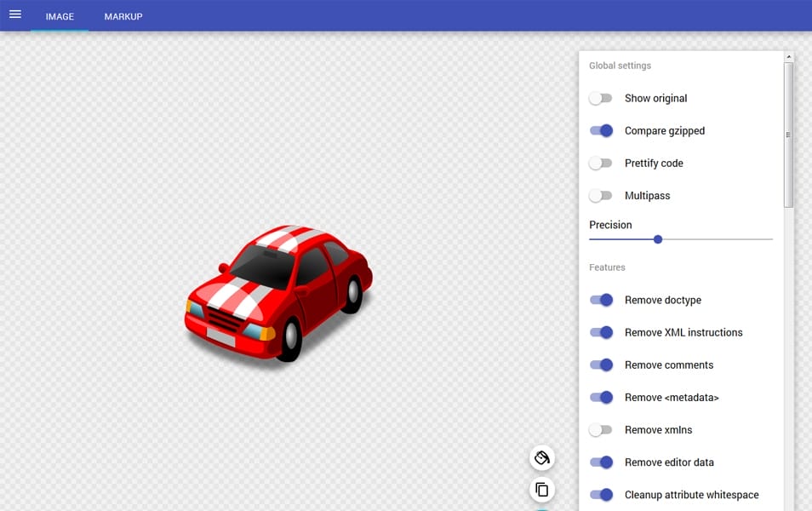Click the paint bucket background icon
The image size is (812, 511).
point(541,458)
